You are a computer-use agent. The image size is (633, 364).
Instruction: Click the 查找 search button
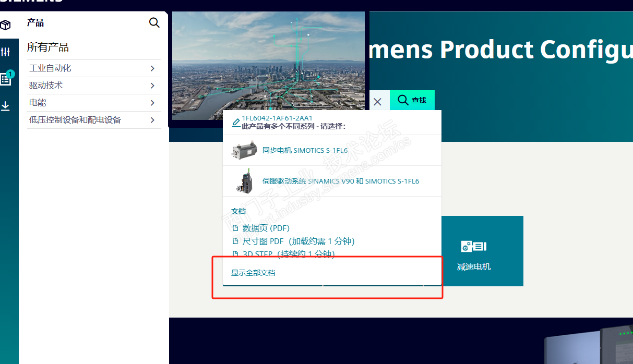click(412, 100)
